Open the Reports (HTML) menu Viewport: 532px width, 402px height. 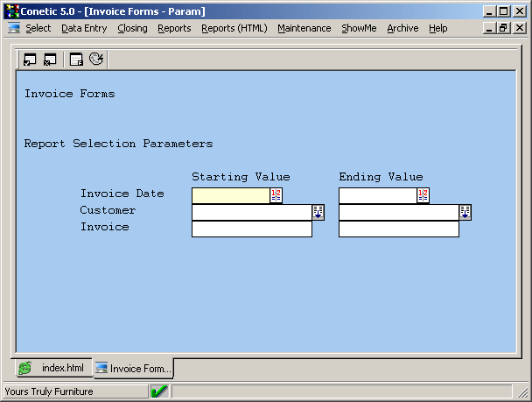(234, 28)
